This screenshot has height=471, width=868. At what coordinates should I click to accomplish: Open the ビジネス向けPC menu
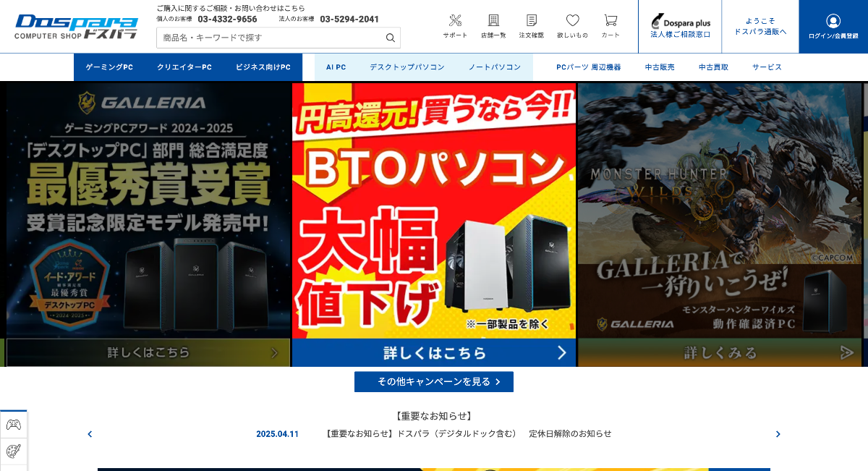(x=263, y=67)
